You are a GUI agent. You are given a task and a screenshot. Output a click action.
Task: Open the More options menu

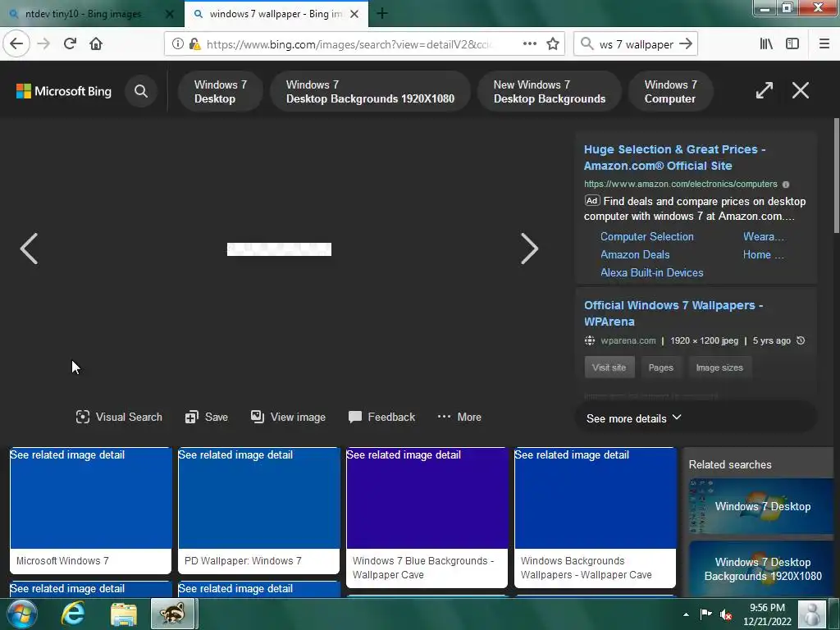coord(459,417)
